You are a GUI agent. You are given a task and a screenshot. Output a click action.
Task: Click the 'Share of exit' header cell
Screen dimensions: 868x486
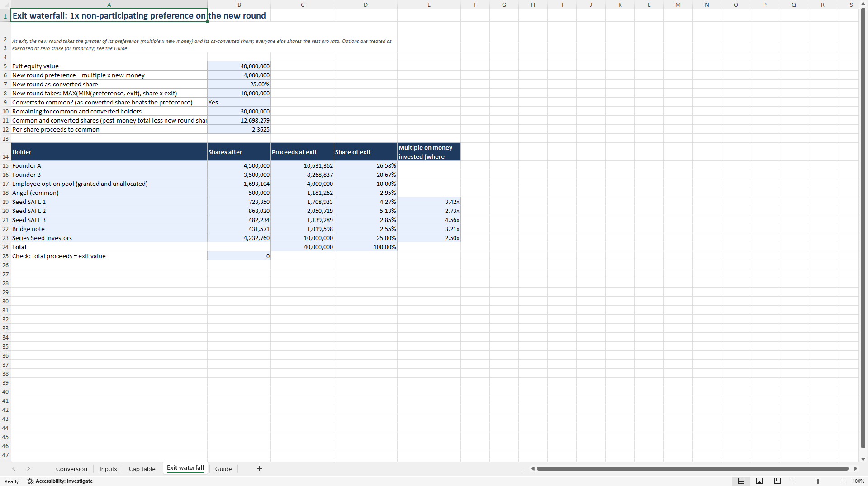pos(365,152)
